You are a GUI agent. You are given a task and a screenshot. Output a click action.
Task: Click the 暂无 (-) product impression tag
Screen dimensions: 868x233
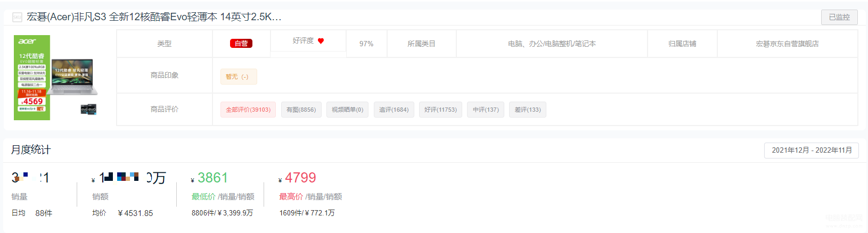(x=239, y=77)
